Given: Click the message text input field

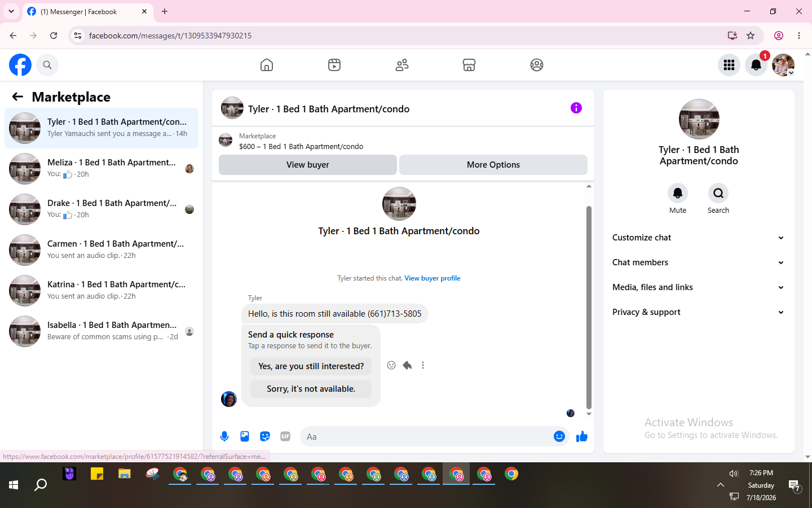Looking at the screenshot, I should (426, 436).
